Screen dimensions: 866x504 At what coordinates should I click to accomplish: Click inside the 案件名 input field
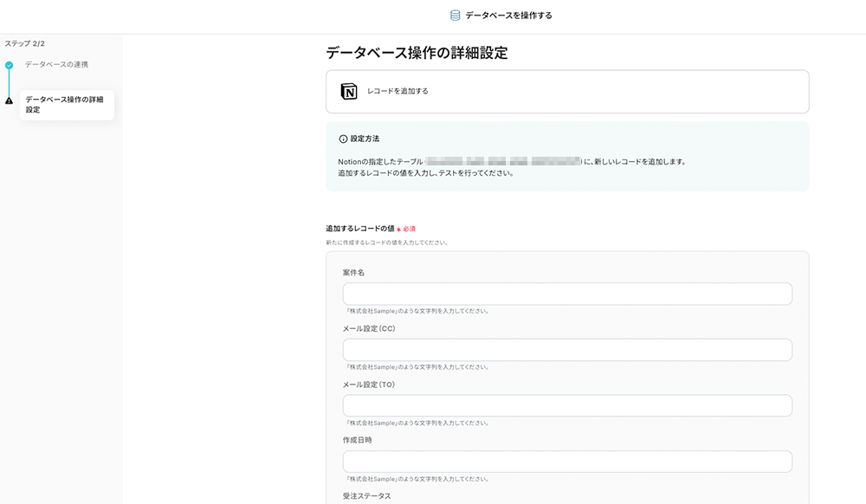coord(567,294)
